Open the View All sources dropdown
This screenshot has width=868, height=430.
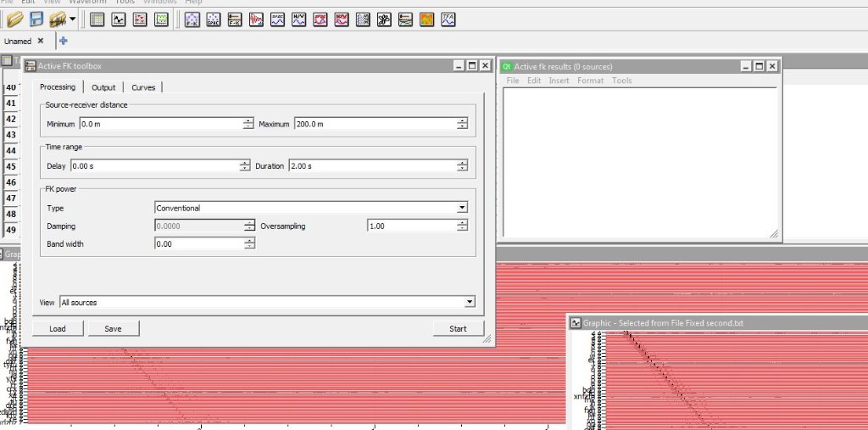tap(267, 302)
